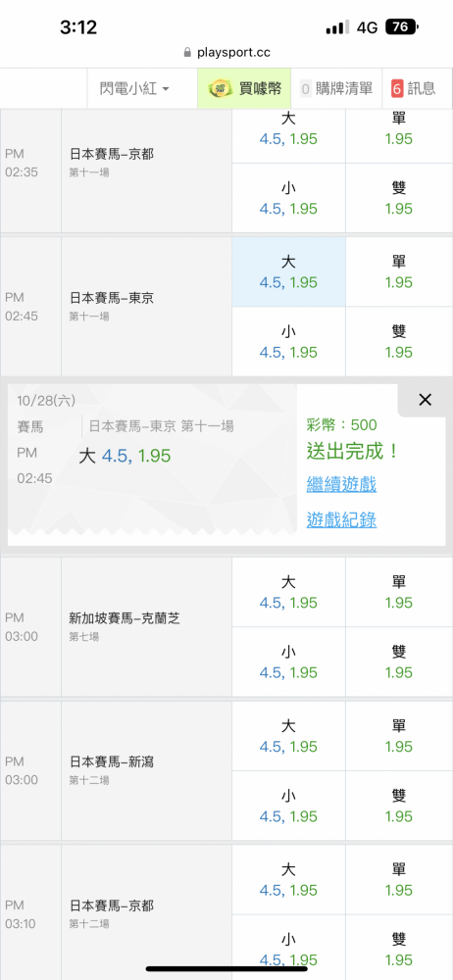Image resolution: width=453 pixels, height=980 pixels.
Task: Choose 大 4.5 for 新加坡賽馬-克蘭芝
Action: pyautogui.click(x=288, y=592)
